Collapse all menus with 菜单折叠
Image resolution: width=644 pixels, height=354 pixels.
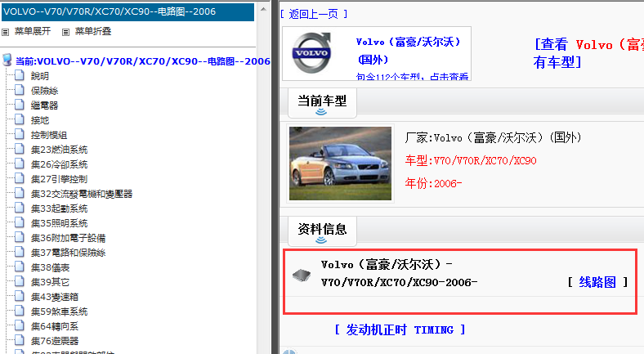(x=93, y=32)
